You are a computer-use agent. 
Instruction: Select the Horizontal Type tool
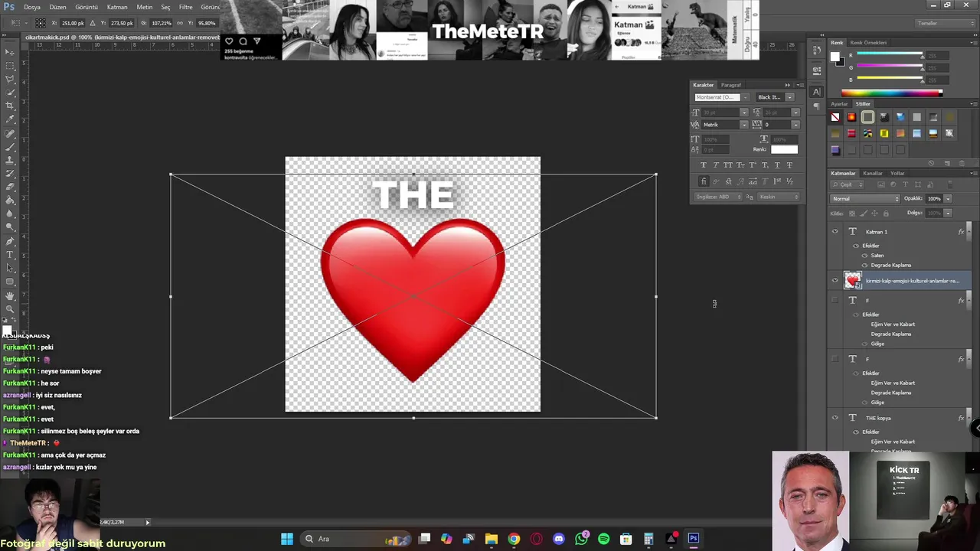(10, 254)
